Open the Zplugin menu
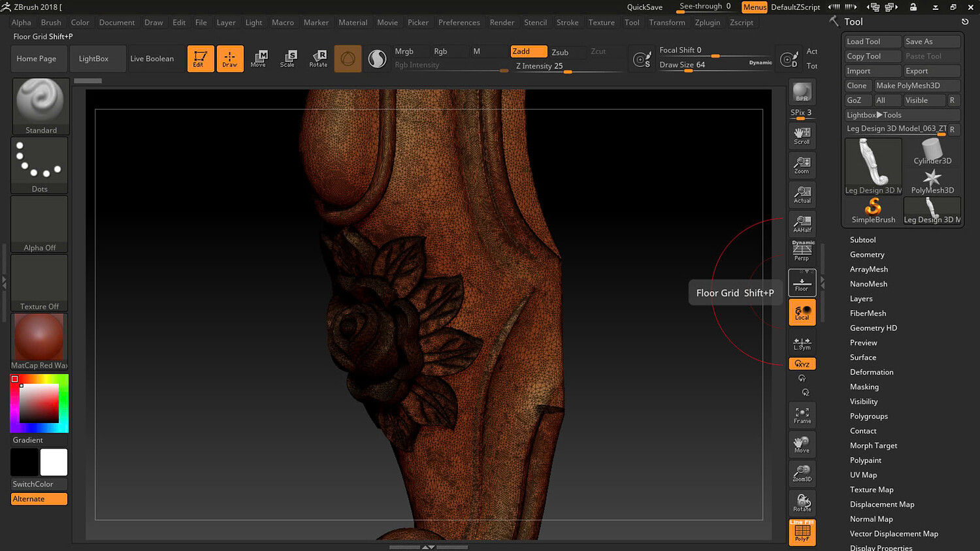980x551 pixels. 707,22
